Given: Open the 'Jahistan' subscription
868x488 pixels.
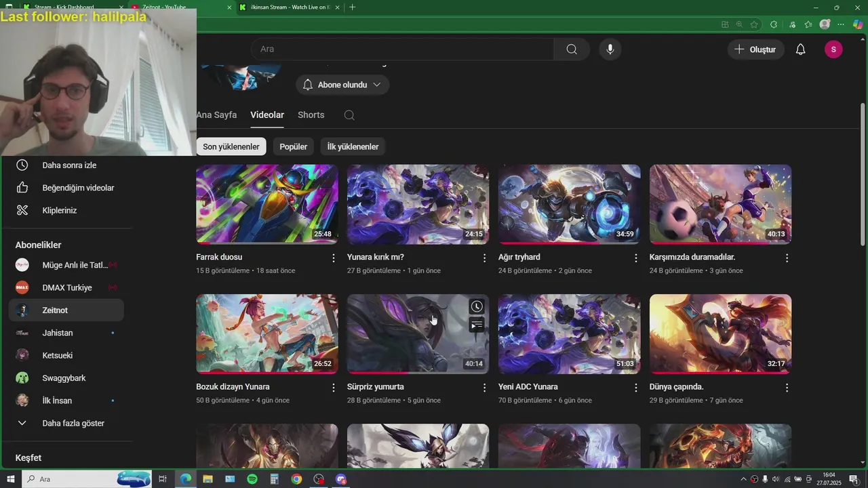Looking at the screenshot, I should pos(66,333).
